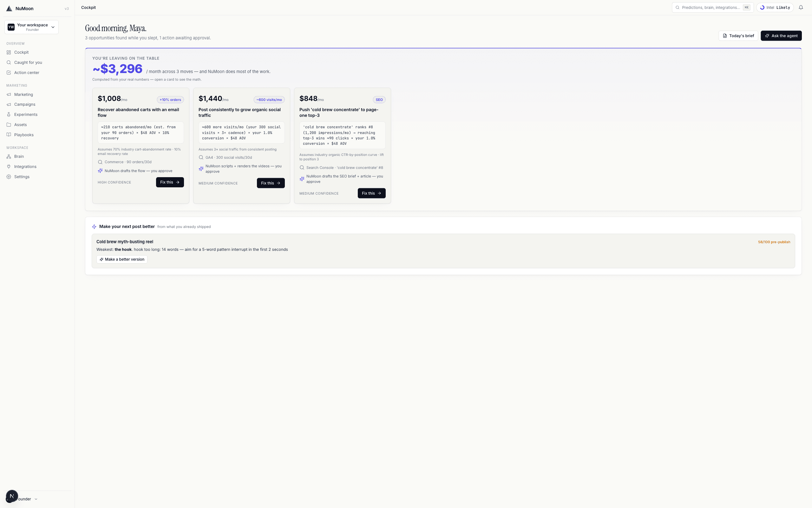812x508 pixels.
Task: Click the magnifier icon beside Commerce · 90 orders/30d
Action: pyautogui.click(x=100, y=162)
